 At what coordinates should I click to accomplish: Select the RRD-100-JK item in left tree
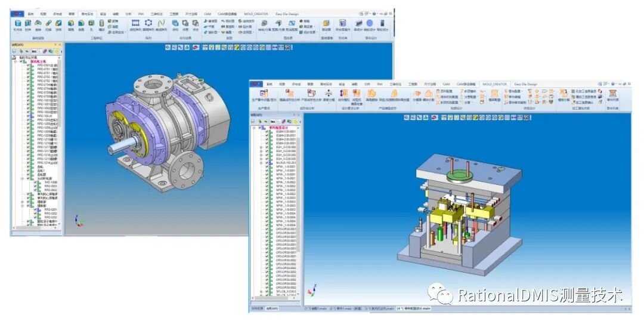click(44, 116)
